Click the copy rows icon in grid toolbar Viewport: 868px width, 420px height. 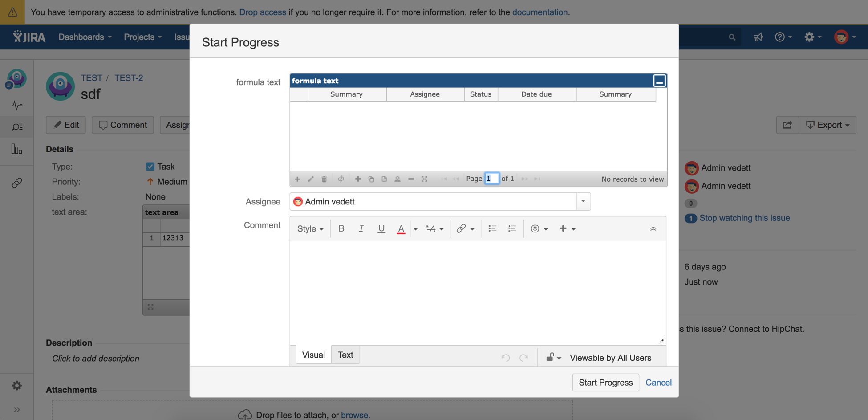(371, 179)
